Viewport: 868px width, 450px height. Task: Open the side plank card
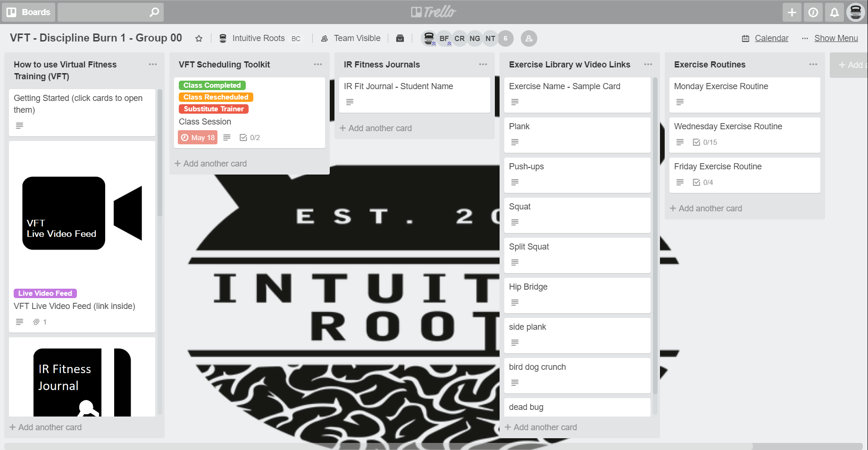point(577,335)
